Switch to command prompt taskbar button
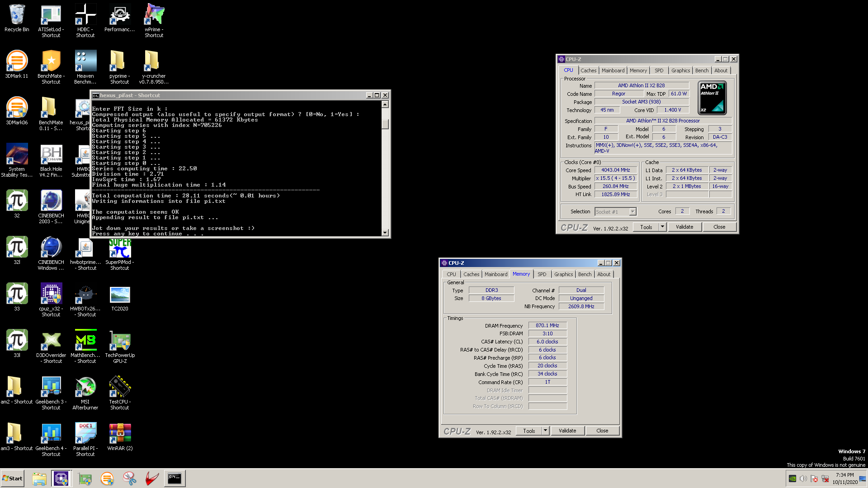868x488 pixels. 174,479
